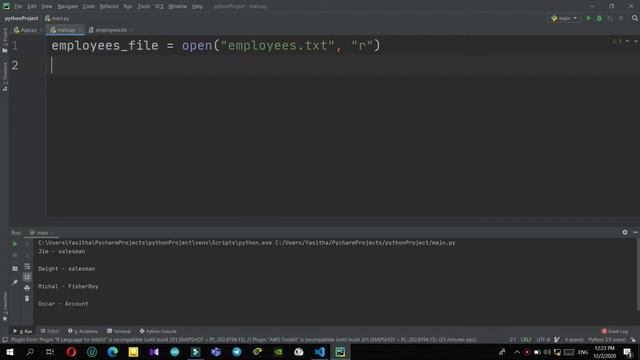
Task: Open the Problems tool window tab
Action: click(83, 331)
